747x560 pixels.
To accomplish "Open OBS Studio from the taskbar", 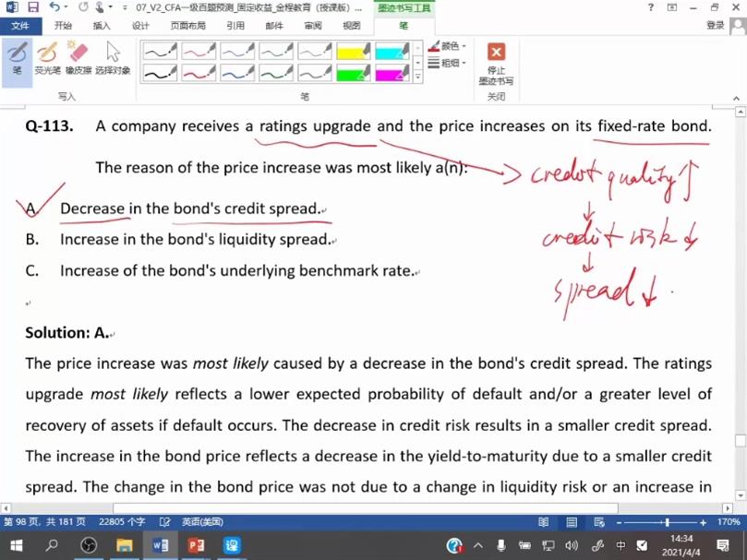I will [x=89, y=545].
